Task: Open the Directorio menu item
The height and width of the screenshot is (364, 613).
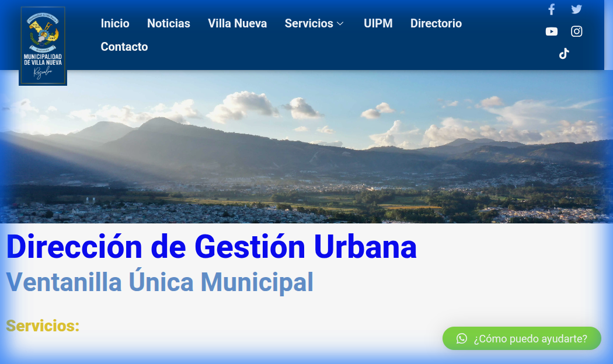Action: click(x=436, y=23)
